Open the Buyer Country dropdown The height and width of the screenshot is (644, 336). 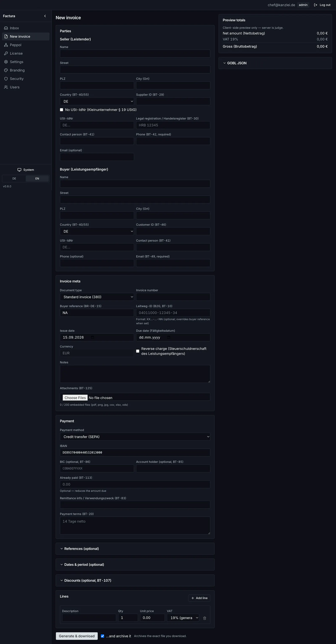[x=97, y=231]
